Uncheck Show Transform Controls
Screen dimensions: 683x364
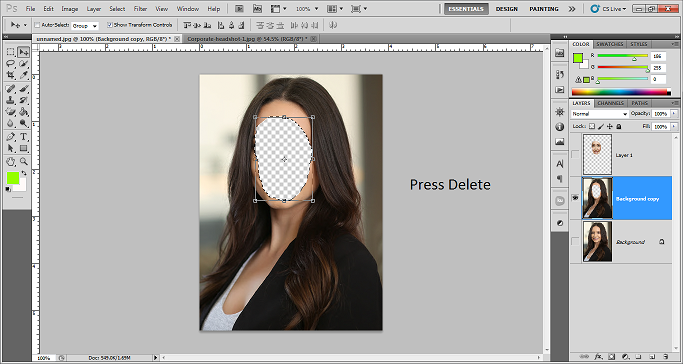[109, 25]
